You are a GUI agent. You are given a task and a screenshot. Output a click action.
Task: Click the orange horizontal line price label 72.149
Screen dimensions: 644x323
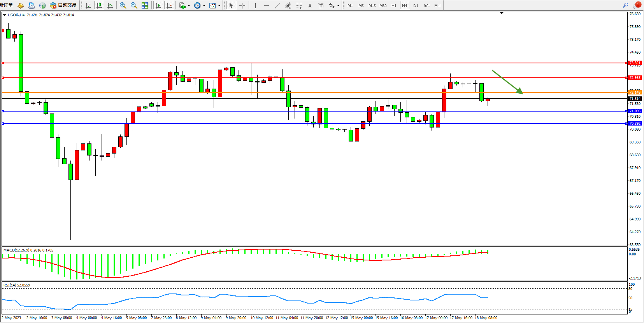[635, 92]
